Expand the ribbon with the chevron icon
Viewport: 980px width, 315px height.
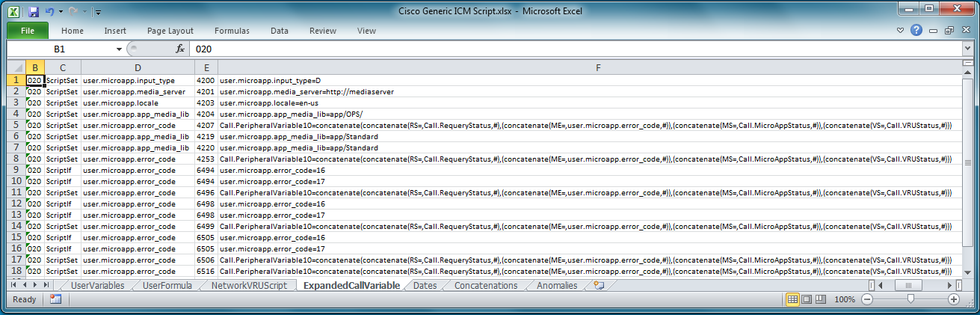901,31
